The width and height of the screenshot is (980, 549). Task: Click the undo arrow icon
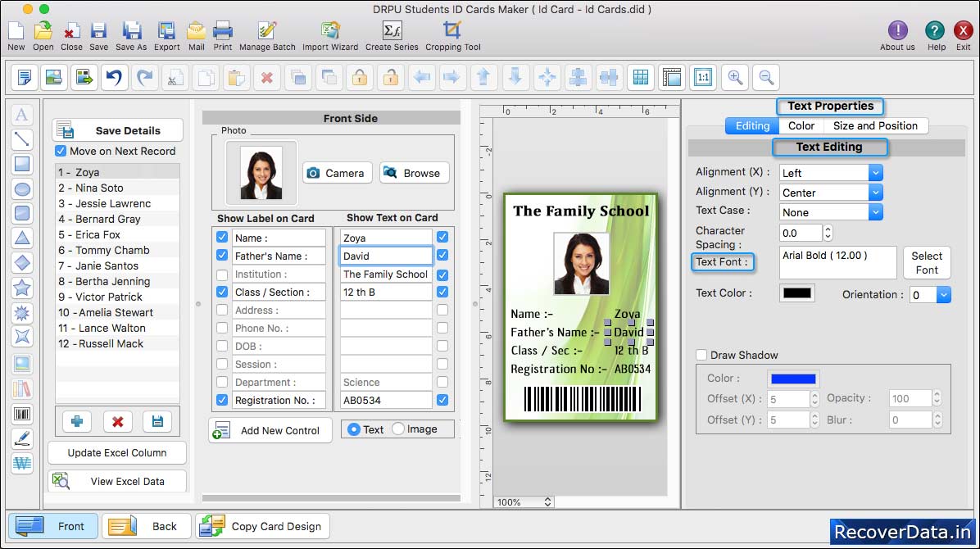click(x=115, y=78)
